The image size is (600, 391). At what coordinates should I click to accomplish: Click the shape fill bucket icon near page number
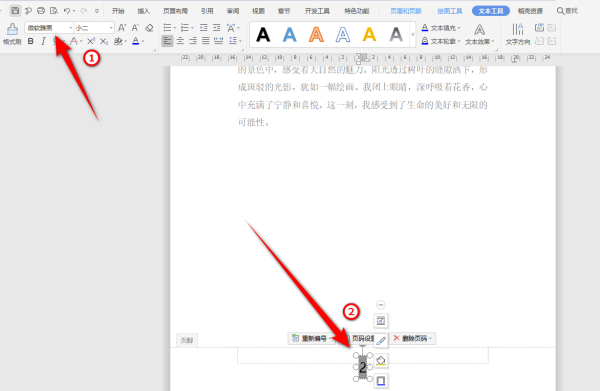tap(381, 361)
